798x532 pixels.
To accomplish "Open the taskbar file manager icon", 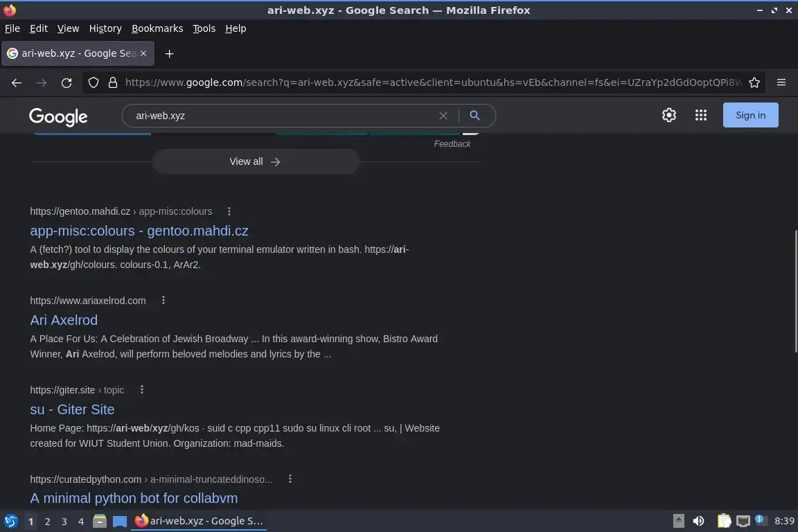I will pos(100,521).
